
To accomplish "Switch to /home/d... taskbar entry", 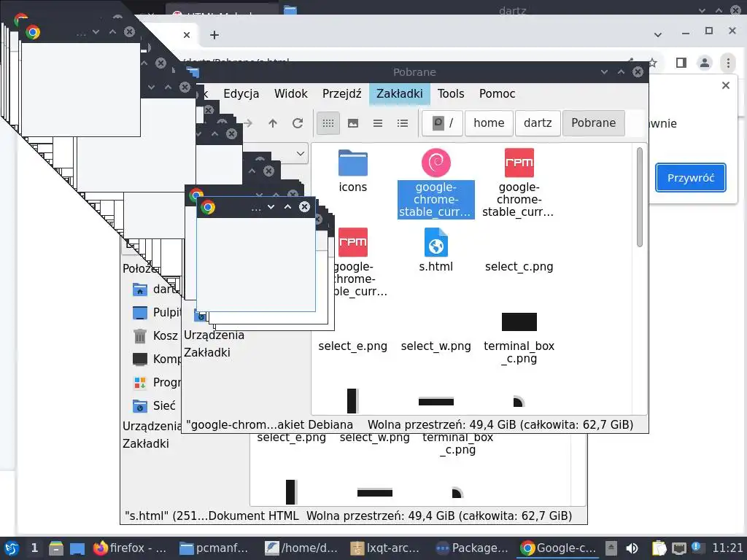I will (301, 548).
